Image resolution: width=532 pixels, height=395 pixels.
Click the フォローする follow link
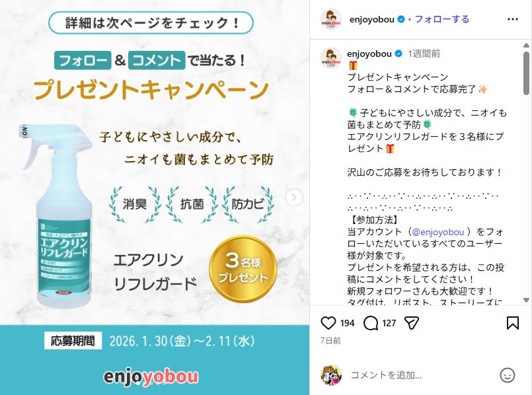pos(441,19)
